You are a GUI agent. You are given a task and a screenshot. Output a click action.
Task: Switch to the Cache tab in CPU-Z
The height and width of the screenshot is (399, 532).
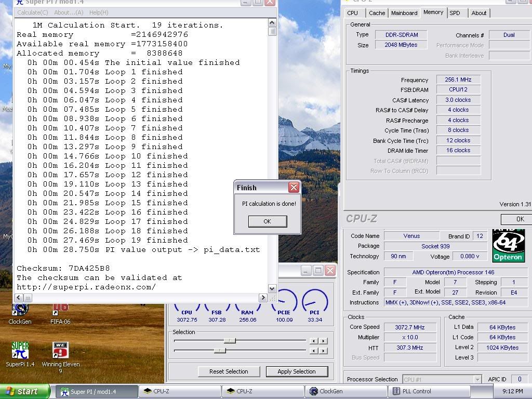click(377, 13)
